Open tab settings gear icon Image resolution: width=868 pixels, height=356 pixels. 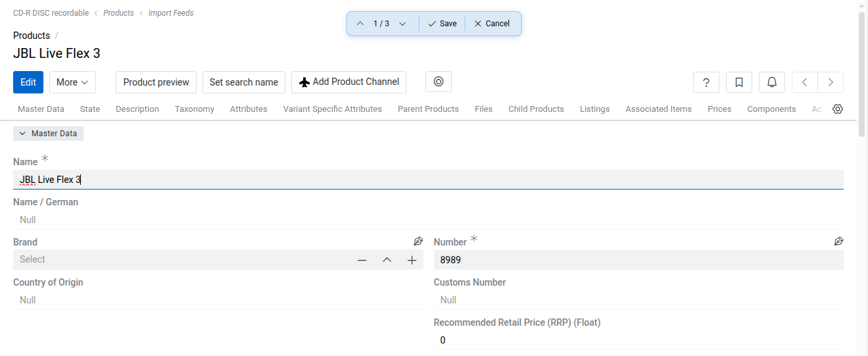838,109
